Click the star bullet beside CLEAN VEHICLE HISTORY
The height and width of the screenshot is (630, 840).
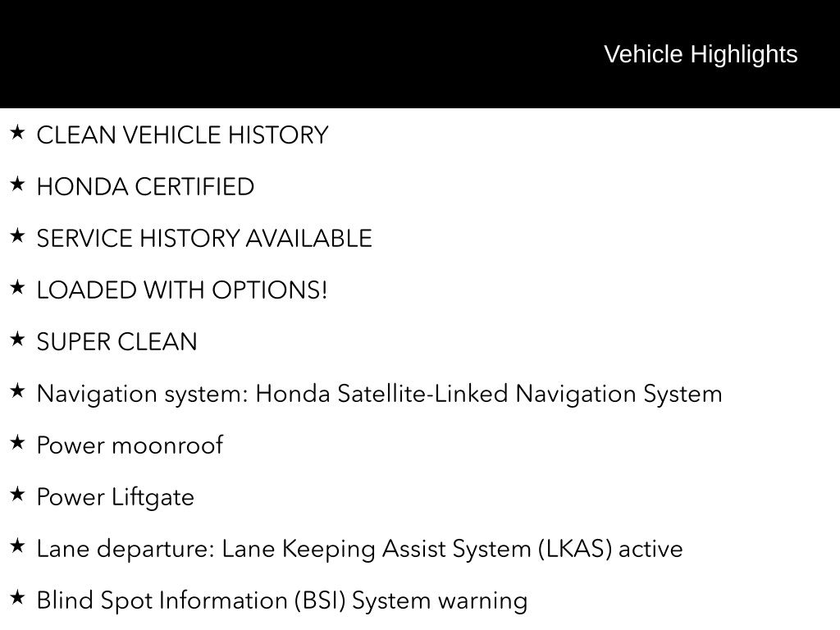[17, 133]
